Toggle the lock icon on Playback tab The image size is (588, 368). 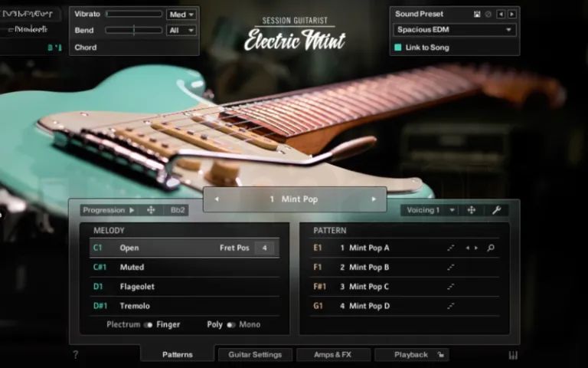tap(441, 354)
